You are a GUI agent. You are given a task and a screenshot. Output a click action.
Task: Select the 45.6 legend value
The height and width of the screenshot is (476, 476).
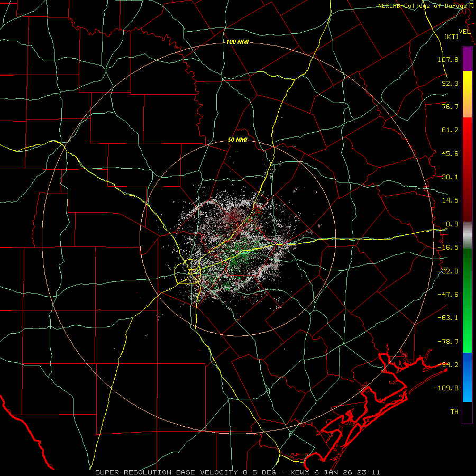tap(450, 153)
